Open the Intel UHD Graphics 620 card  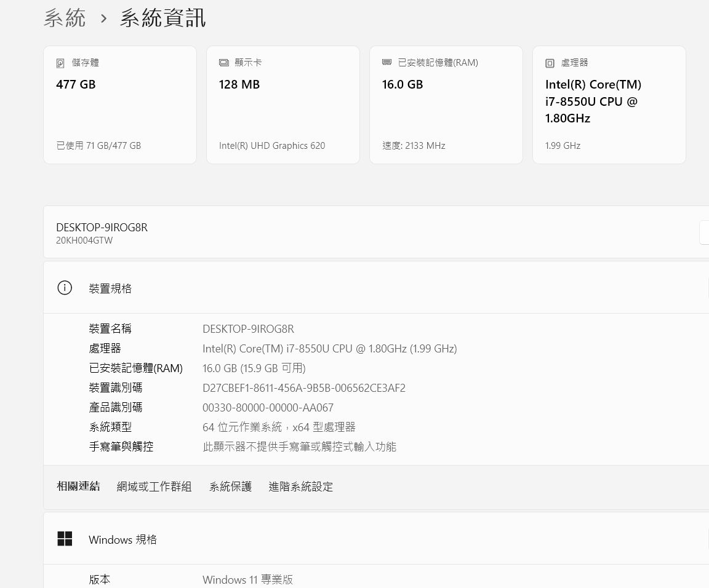tap(283, 105)
